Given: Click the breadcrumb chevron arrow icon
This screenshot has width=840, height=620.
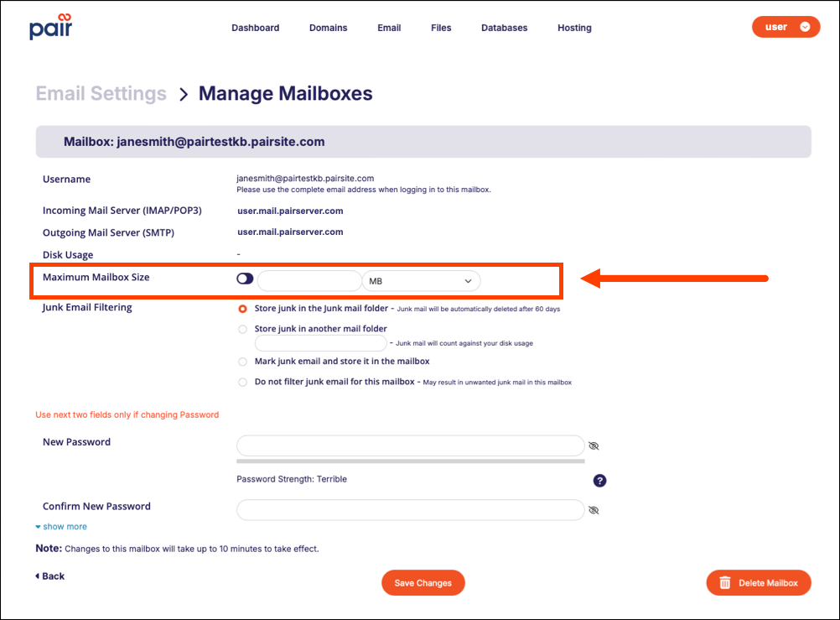Looking at the screenshot, I should (184, 95).
